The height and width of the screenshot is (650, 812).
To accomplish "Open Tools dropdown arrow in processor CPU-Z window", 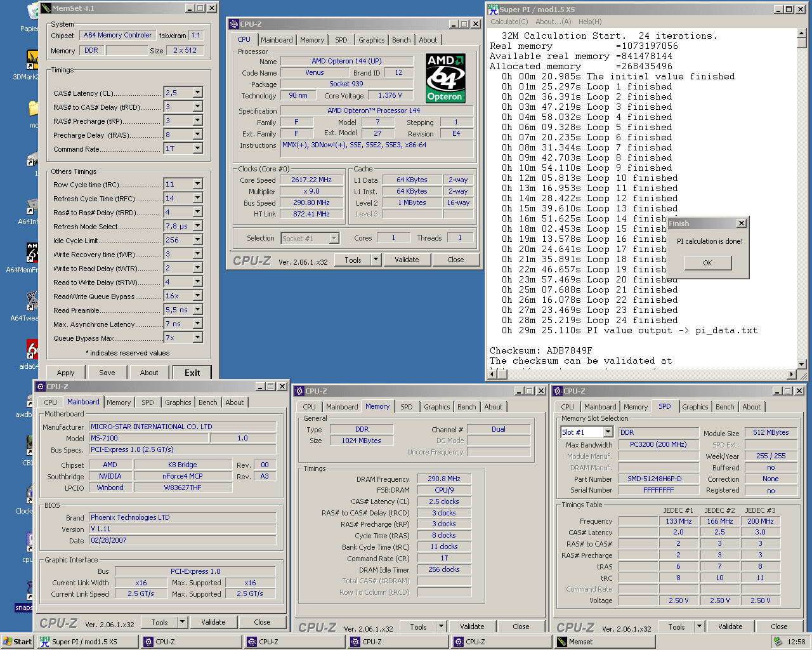I will [x=376, y=260].
